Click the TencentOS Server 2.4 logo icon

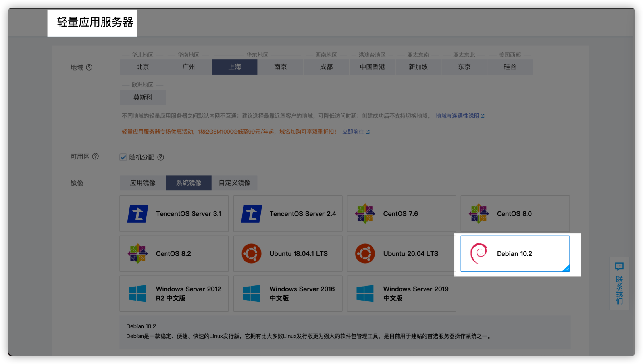pyautogui.click(x=251, y=214)
